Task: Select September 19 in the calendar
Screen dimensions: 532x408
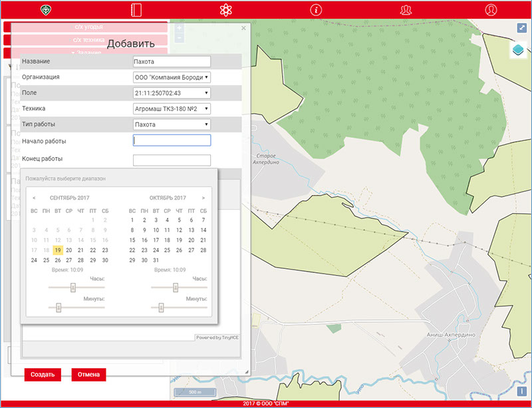Action: pos(58,250)
